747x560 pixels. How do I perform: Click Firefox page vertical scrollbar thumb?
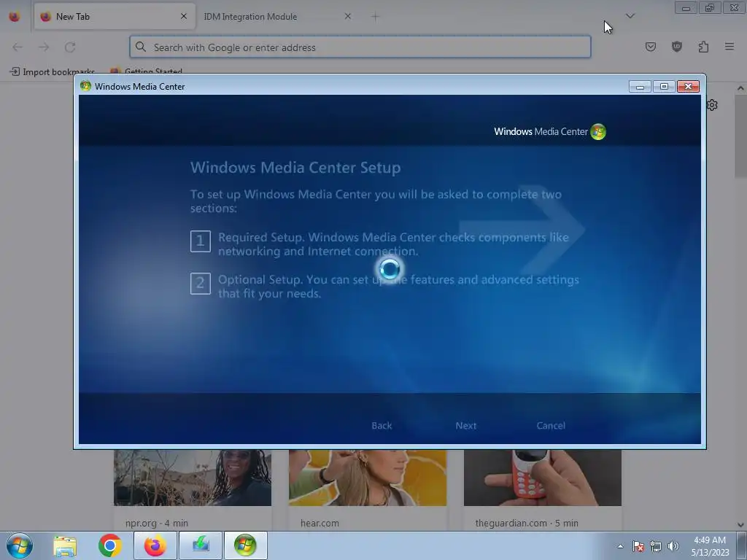pyautogui.click(x=740, y=136)
